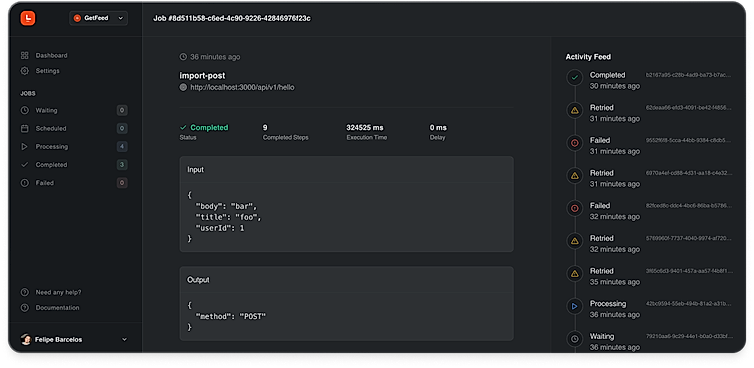
Task: Click Waiting clock icon in Activity Feed
Action: [575, 339]
